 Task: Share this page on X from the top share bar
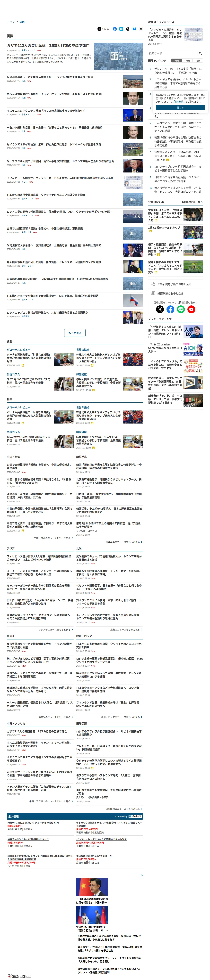[99, 29]
